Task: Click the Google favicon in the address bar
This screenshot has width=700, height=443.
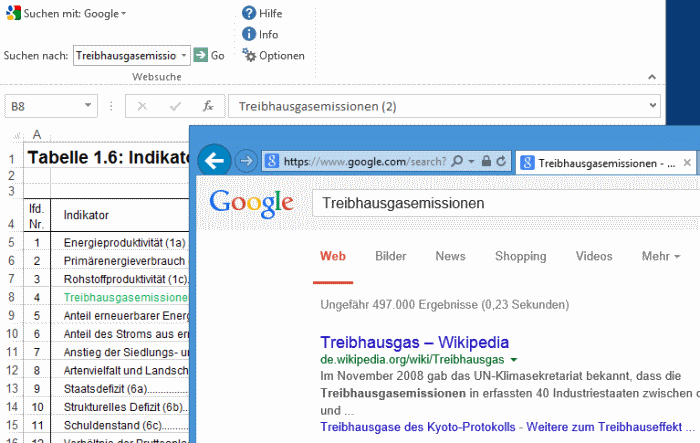Action: point(272,161)
